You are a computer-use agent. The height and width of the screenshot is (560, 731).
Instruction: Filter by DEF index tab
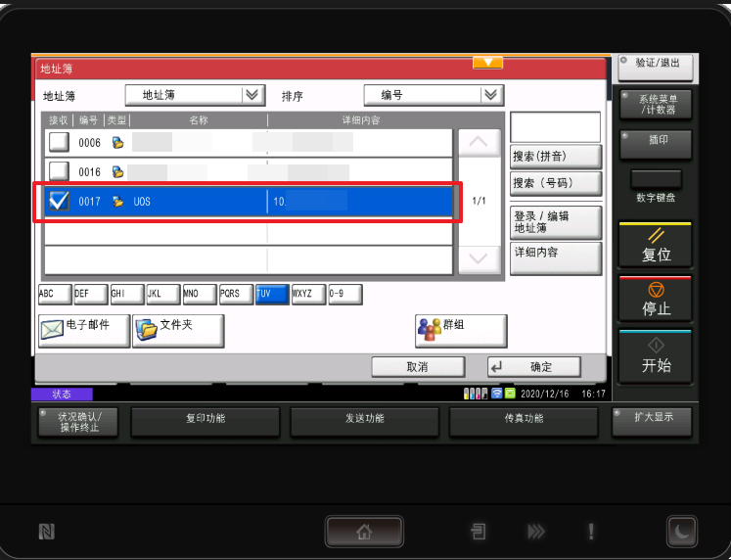(x=91, y=294)
